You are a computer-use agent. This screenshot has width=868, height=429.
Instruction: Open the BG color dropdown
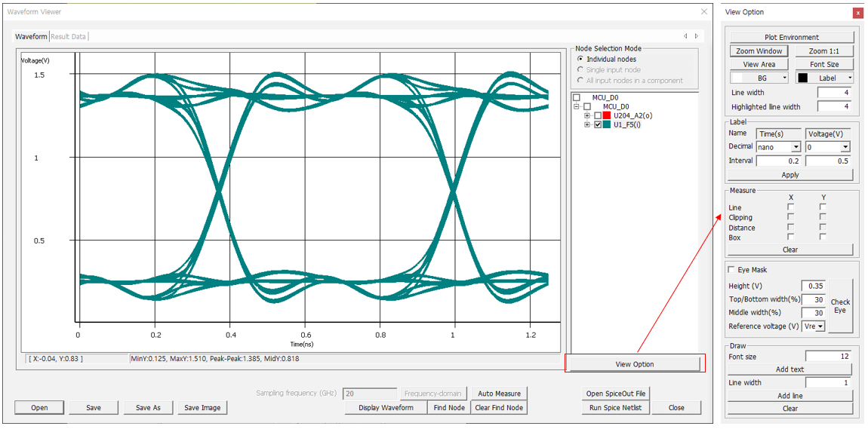tap(785, 78)
